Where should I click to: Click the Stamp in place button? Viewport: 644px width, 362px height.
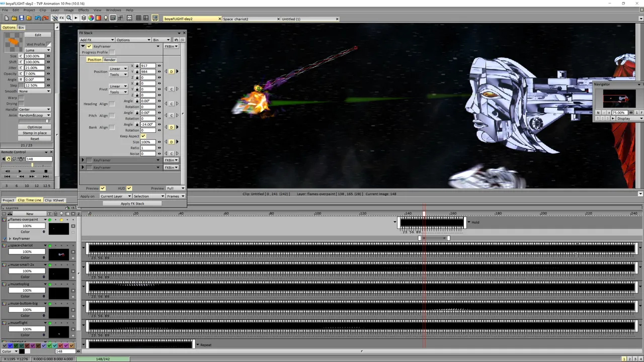(x=35, y=133)
